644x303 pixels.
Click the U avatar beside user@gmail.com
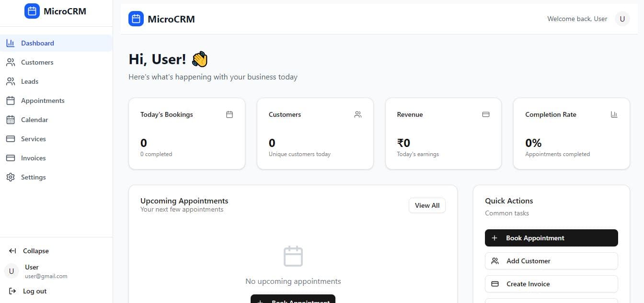pos(11,271)
